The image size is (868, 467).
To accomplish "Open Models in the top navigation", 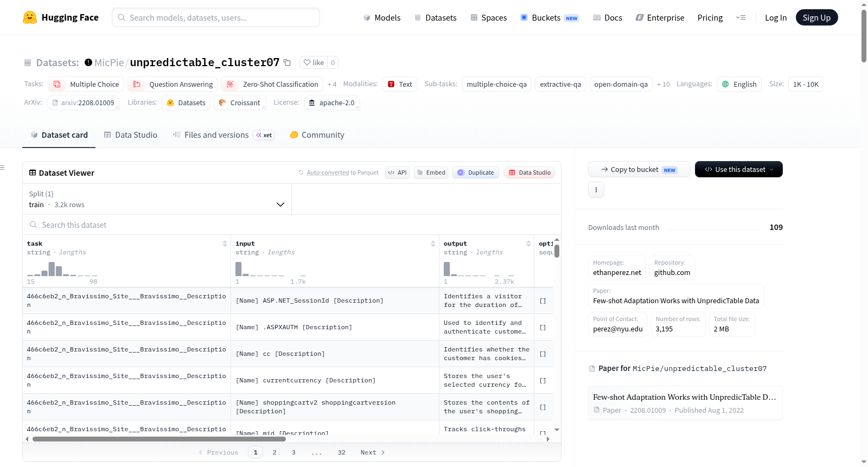I will (382, 17).
